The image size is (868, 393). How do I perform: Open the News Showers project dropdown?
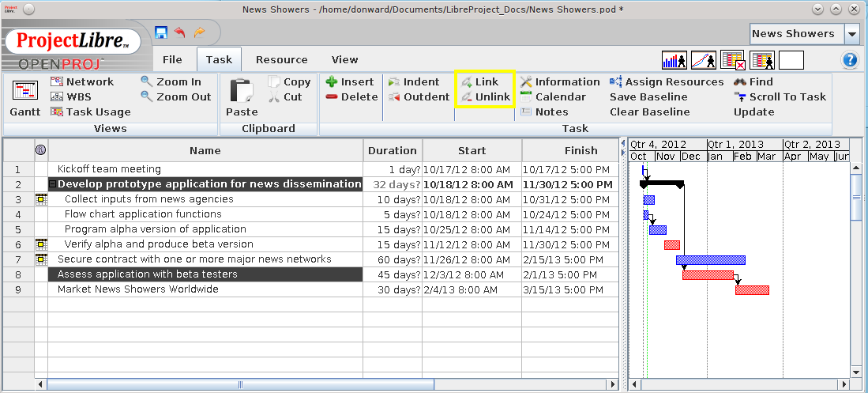(851, 34)
